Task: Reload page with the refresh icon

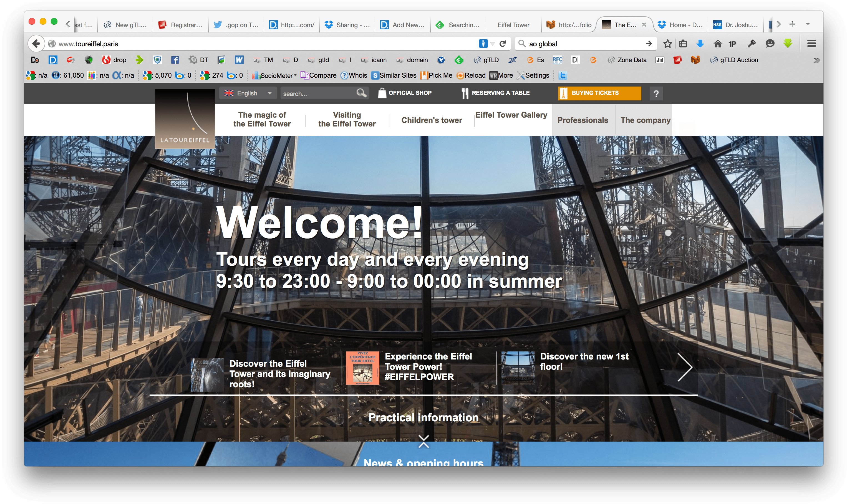Action: coord(503,44)
